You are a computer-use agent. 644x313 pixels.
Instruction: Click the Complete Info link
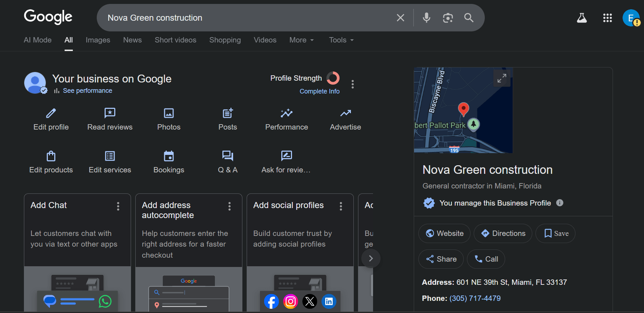click(x=320, y=91)
